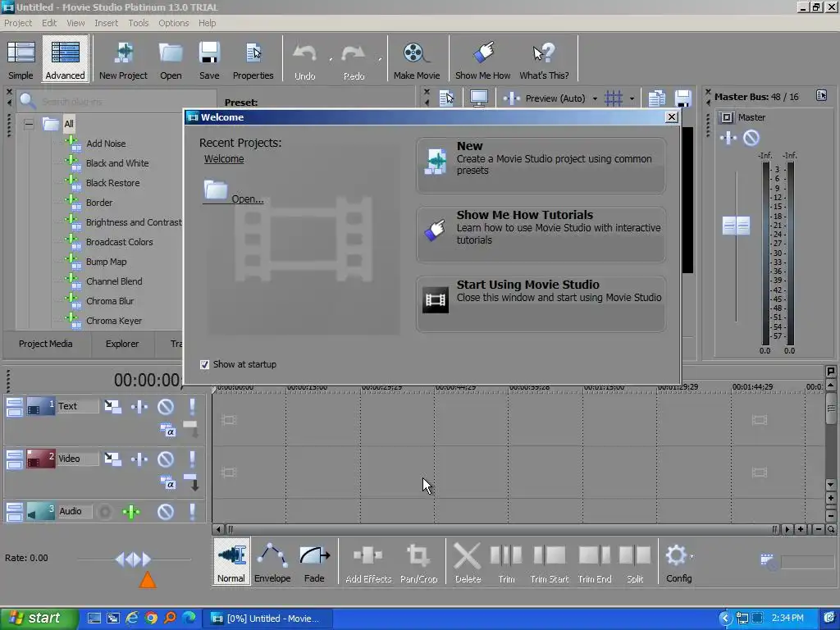
Task: Open the Redo history dropdown arrow
Action: point(380,59)
